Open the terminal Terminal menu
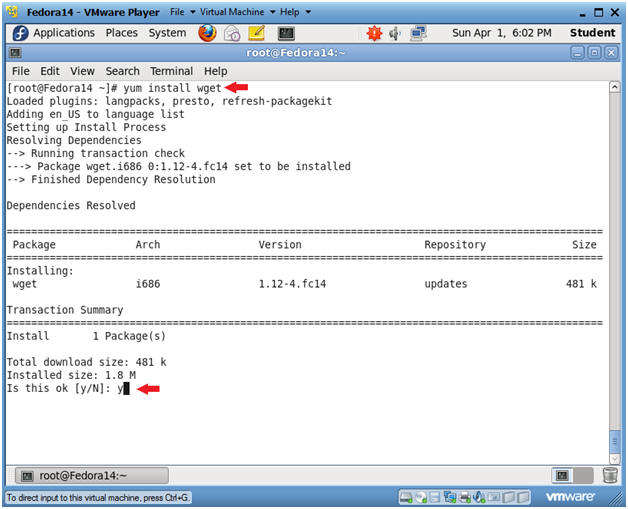 171,71
